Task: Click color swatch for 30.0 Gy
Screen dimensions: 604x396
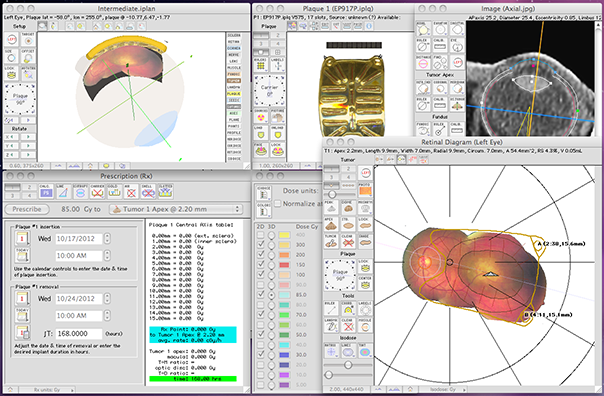Action: coord(284,355)
